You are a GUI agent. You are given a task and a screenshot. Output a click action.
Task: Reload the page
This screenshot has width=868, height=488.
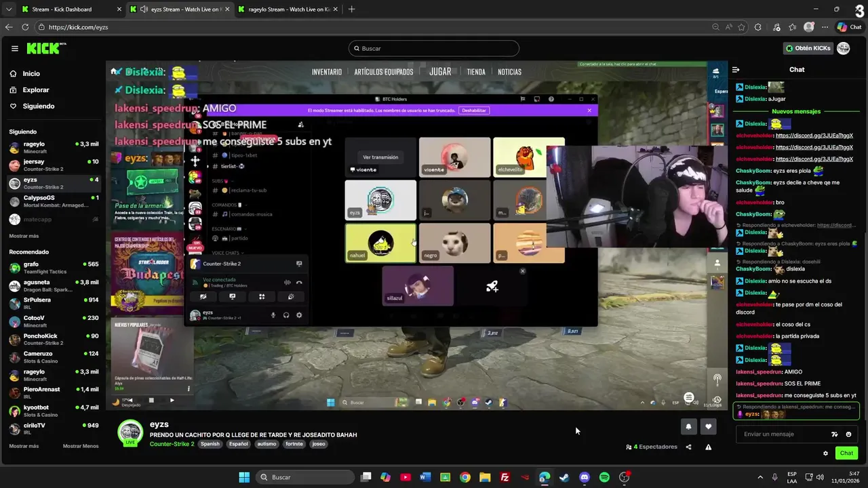tap(25, 27)
